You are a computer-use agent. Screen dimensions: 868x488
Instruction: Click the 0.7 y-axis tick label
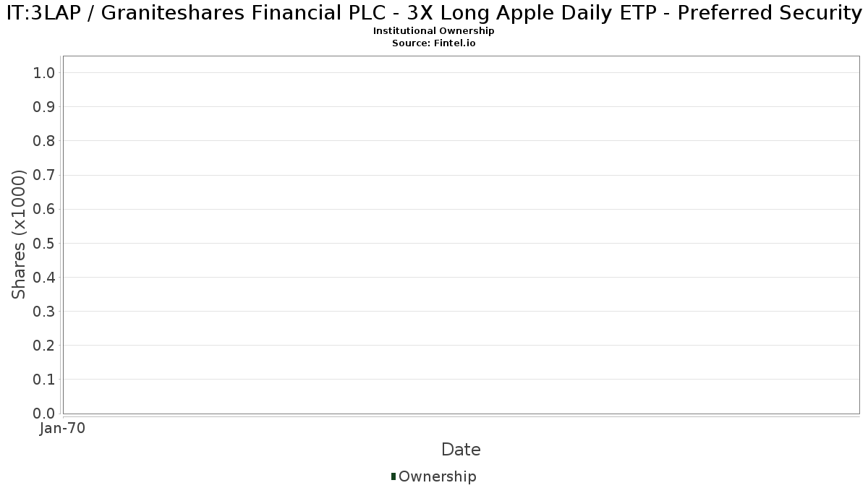tap(44, 175)
